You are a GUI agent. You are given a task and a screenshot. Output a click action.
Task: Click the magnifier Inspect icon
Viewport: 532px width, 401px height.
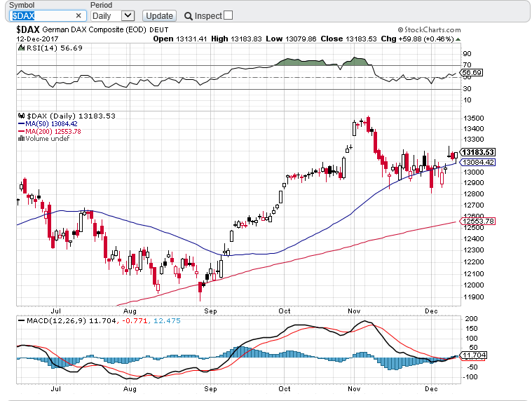pyautogui.click(x=188, y=16)
